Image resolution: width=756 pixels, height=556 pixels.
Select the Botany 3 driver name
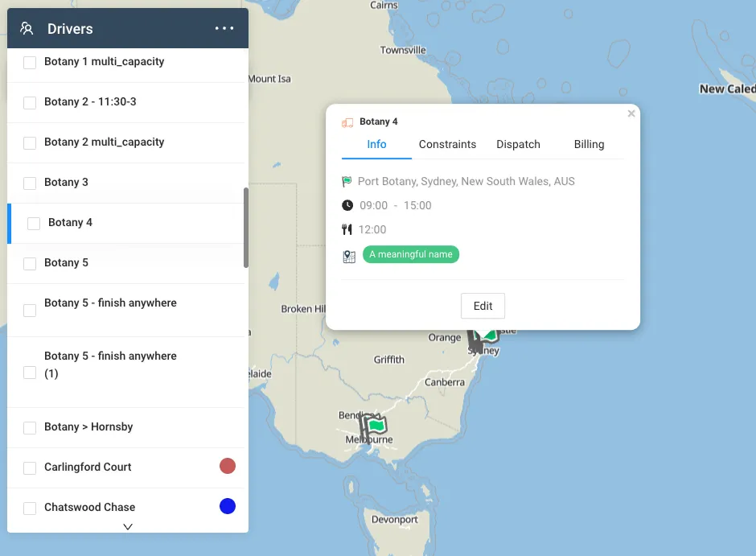pyautogui.click(x=66, y=183)
